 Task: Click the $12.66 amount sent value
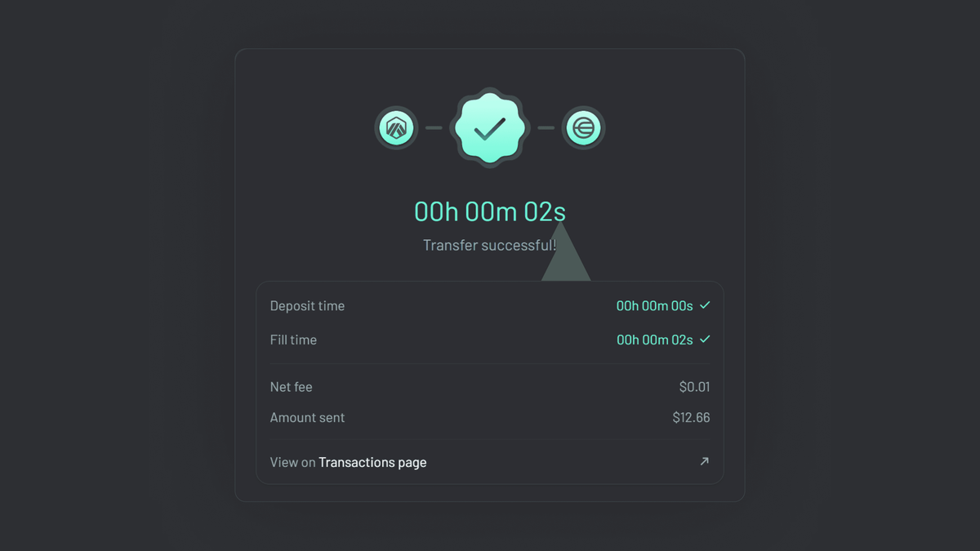691,417
